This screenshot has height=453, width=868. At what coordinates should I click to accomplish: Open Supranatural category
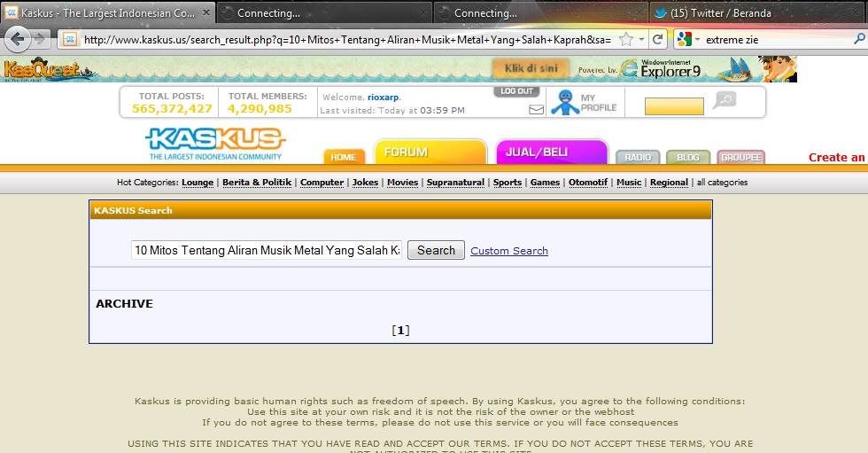coord(455,183)
